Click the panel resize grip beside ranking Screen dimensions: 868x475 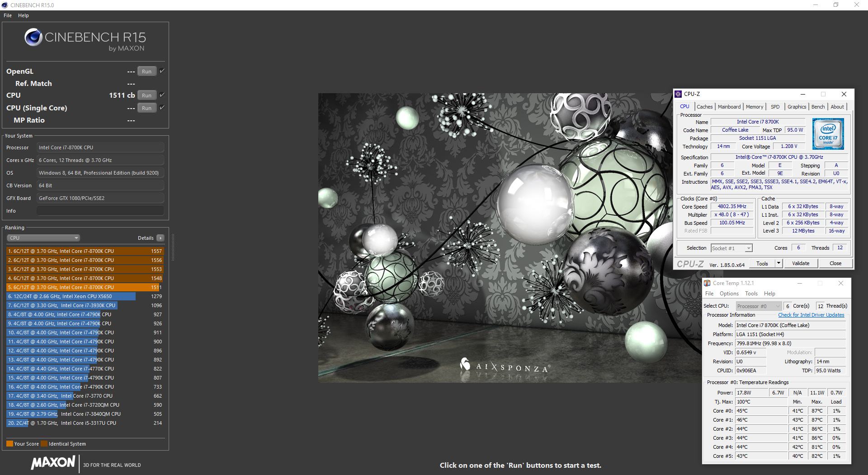pos(173,247)
